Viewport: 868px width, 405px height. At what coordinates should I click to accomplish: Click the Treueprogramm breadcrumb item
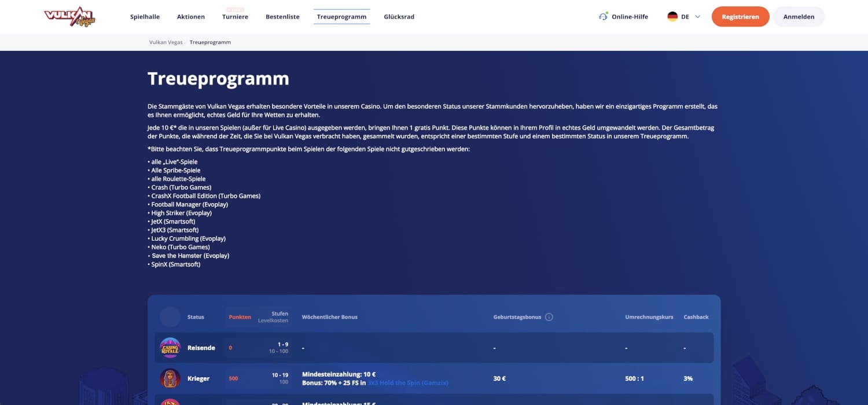210,42
